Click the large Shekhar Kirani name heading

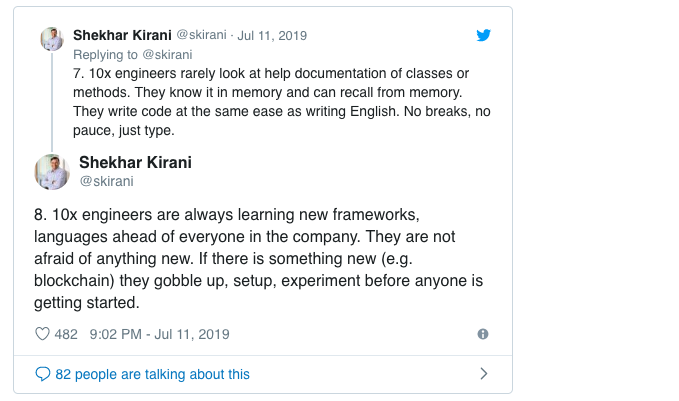(x=135, y=162)
